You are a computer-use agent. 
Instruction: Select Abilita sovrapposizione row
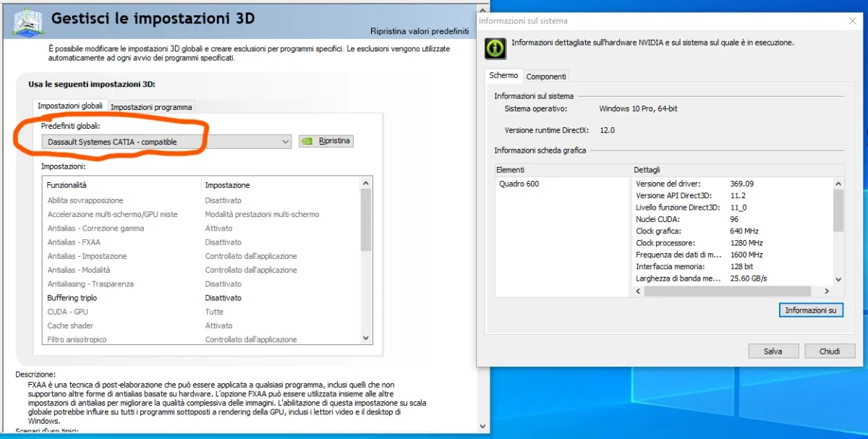pyautogui.click(x=201, y=200)
